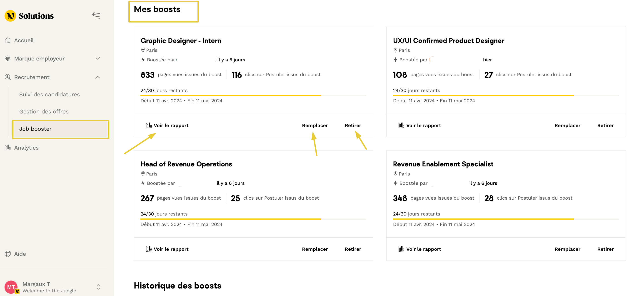
Task: Open Suivi des candidatures menu item
Action: point(49,95)
